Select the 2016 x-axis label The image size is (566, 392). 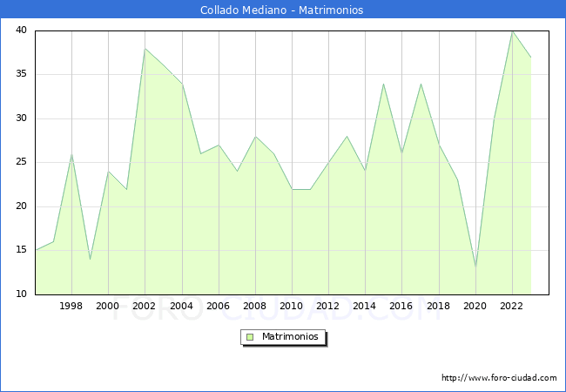(x=401, y=306)
